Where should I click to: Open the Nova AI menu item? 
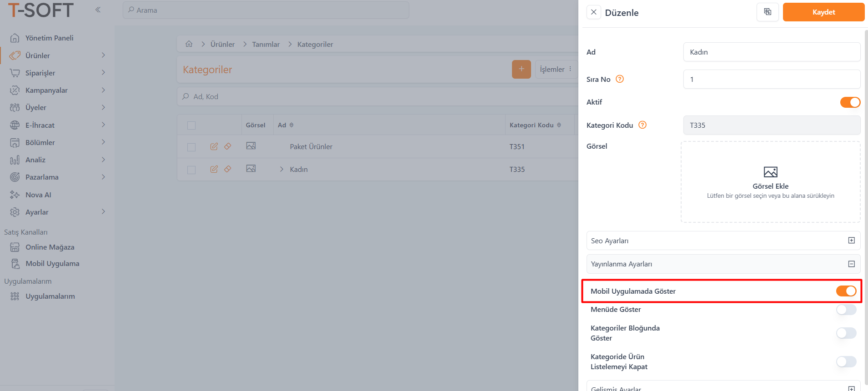(38, 195)
